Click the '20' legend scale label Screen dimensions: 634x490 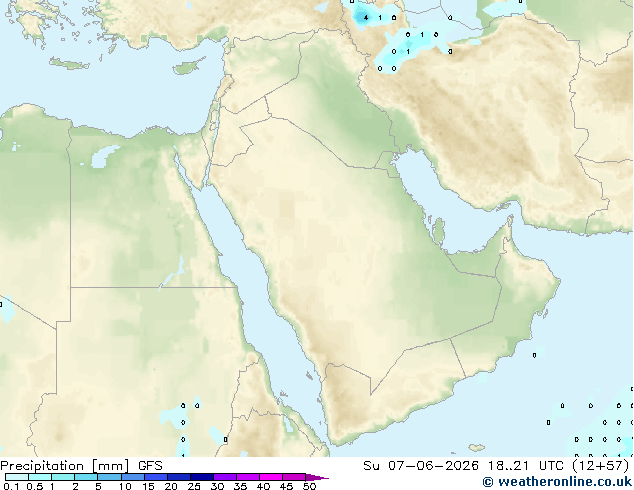coord(171,486)
